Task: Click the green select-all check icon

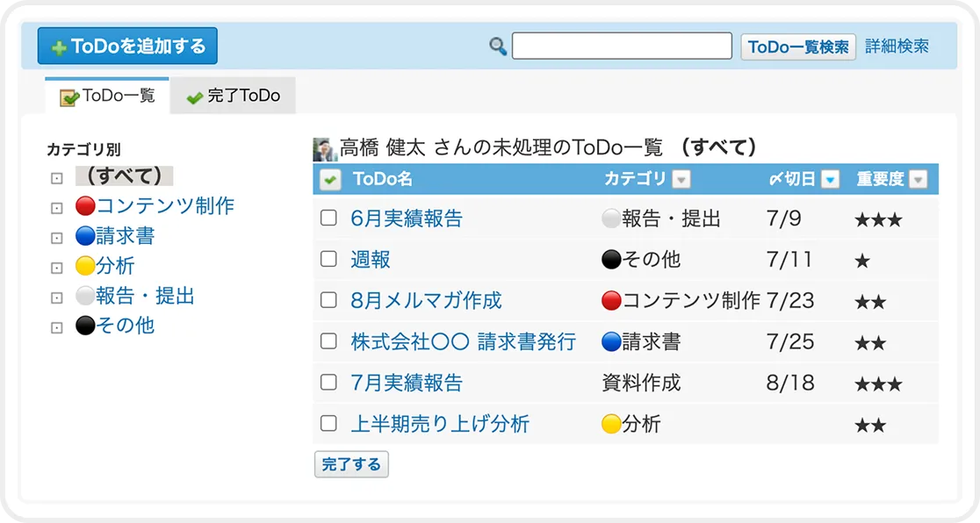Action: pyautogui.click(x=330, y=180)
